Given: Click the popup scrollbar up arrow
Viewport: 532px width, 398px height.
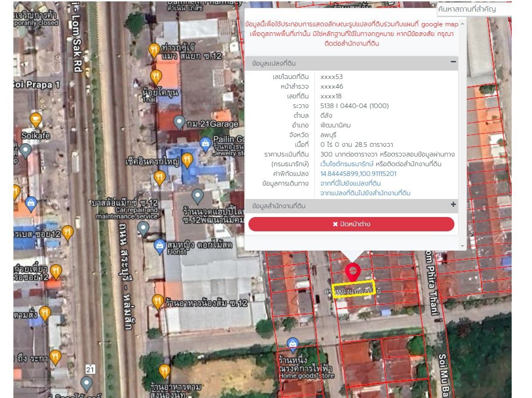Looking at the screenshot, I should pos(462,24).
